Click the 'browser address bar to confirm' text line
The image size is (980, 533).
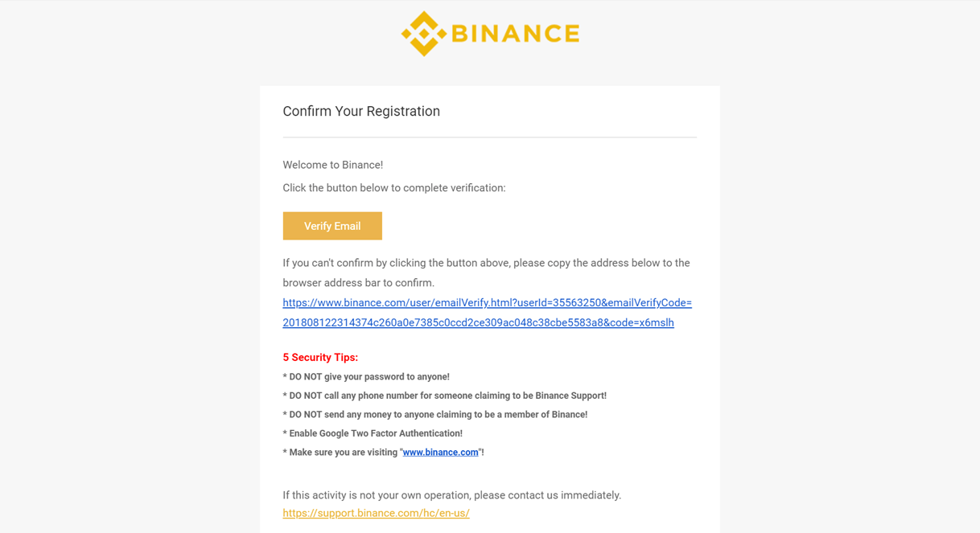tap(358, 283)
